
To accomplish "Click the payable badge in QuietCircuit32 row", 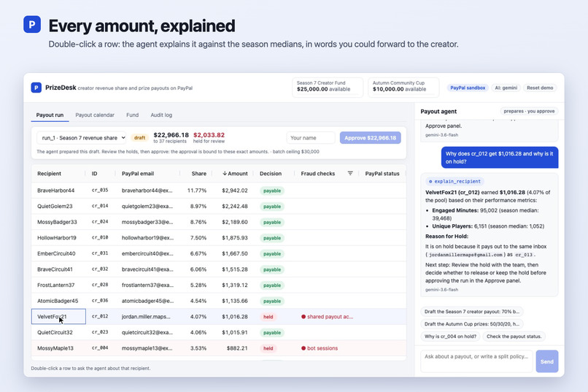I will 272,332.
